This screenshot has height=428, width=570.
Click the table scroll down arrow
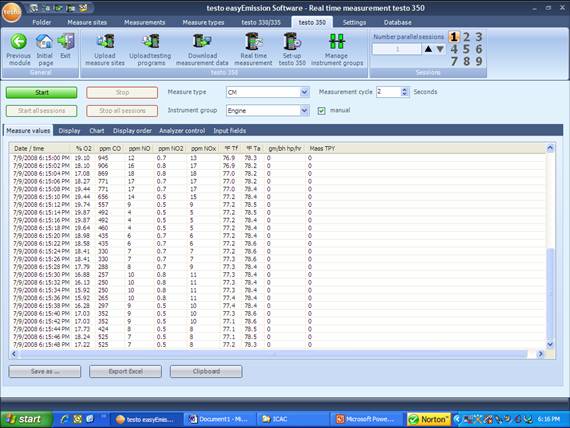pyautogui.click(x=550, y=344)
